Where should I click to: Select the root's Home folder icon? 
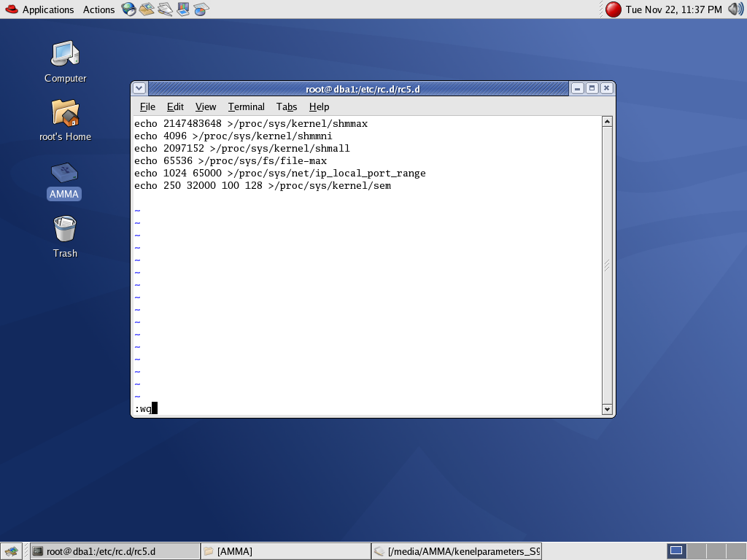tap(65, 120)
